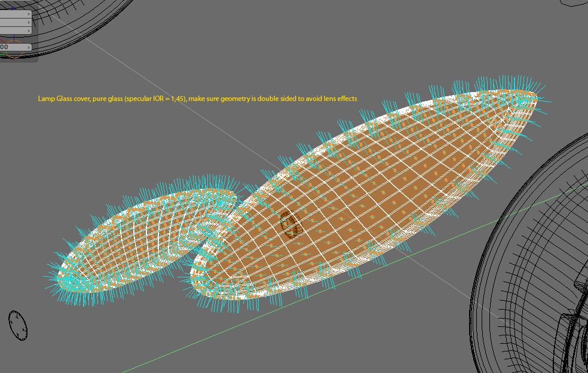Select the small black circular wireframe object
Screen dimensions: 588x373
tap(18, 325)
